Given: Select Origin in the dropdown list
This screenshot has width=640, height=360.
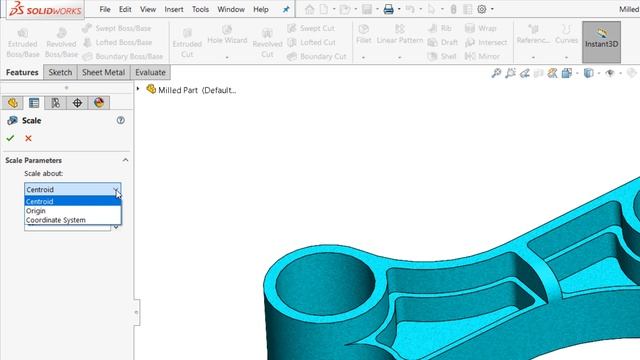Looking at the screenshot, I should pos(73,211).
